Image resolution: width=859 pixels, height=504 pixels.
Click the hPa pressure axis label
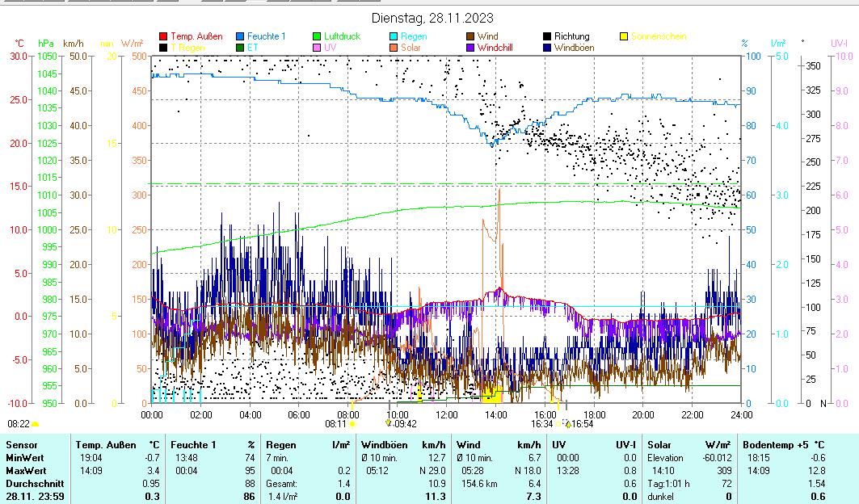[x=45, y=43]
